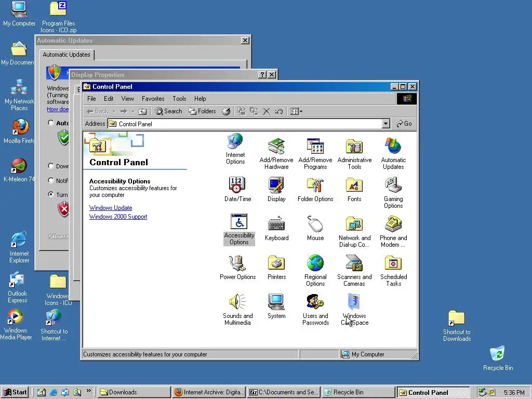
Task: Click the Up folder toolbar button
Action: [x=143, y=111]
